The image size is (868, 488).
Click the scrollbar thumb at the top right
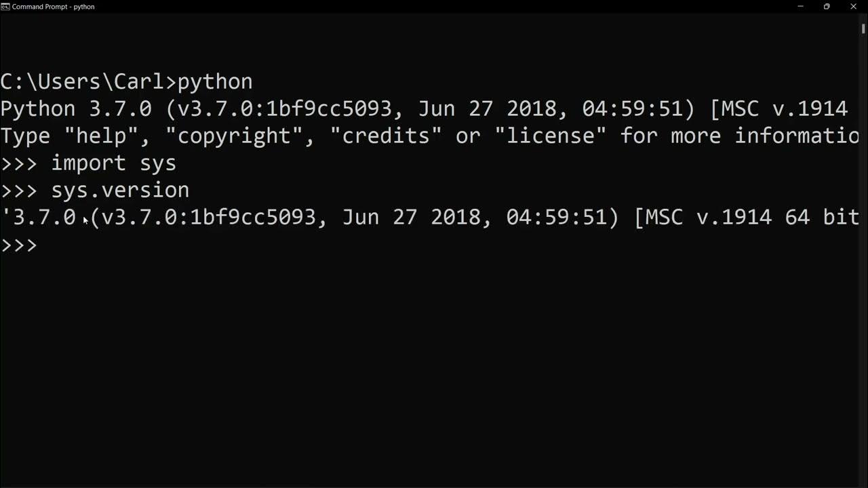tap(863, 28)
